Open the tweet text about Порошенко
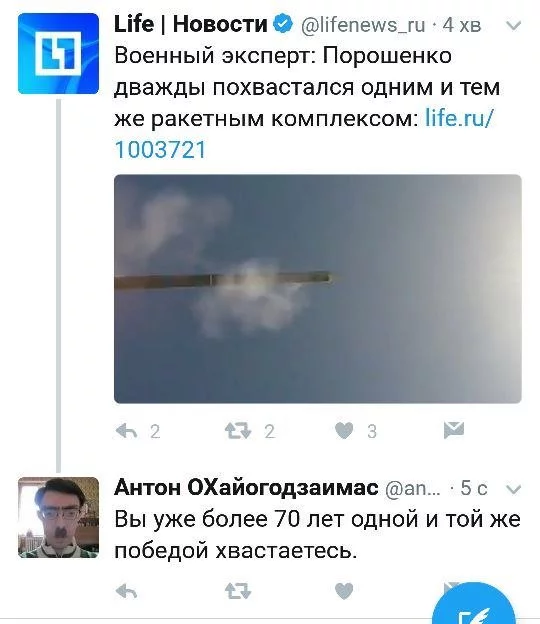The height and width of the screenshot is (624, 540). [x=306, y=87]
